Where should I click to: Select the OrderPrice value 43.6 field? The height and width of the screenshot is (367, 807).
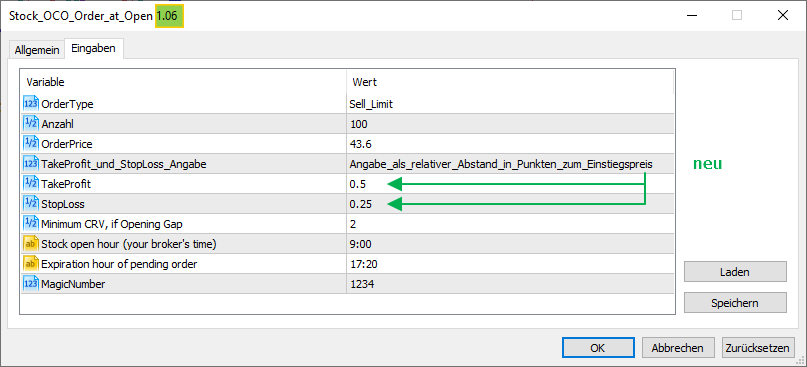pos(510,144)
